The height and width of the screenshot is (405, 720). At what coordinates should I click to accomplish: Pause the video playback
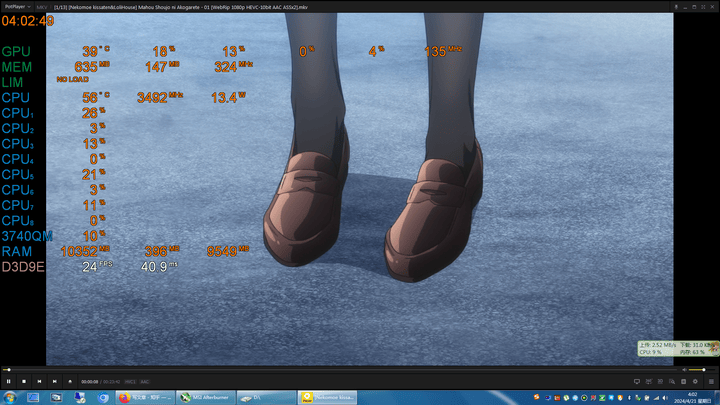point(8,381)
